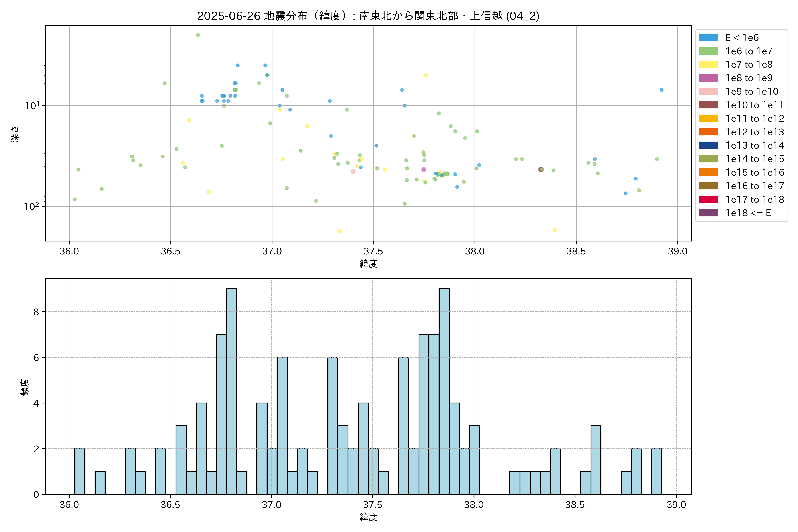Click the yellow scatter point near latitude 38.4
The image size is (798, 532).
555,230
